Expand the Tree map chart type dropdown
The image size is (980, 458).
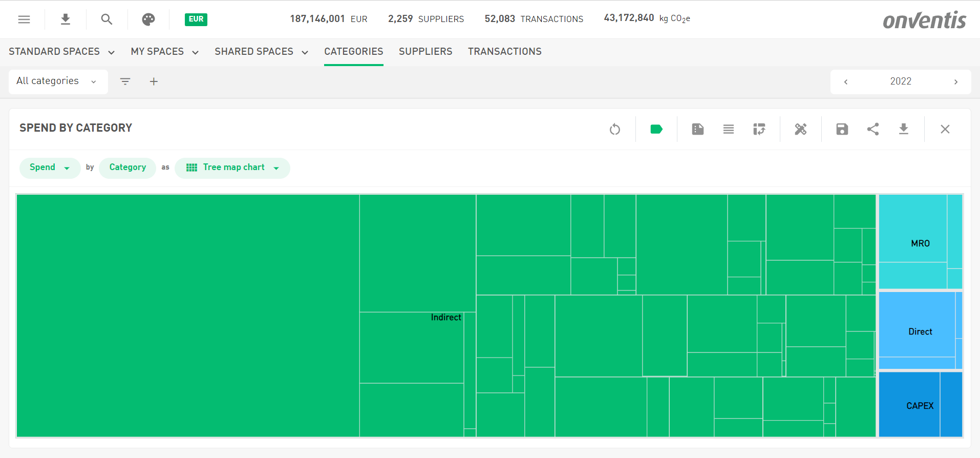point(232,168)
